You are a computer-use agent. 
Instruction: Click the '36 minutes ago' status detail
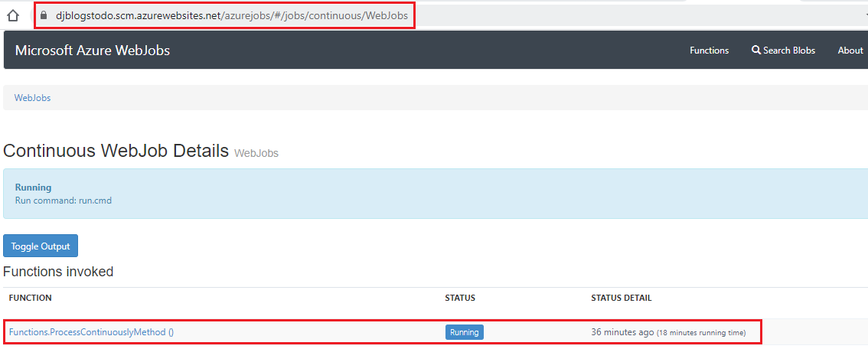(623, 332)
